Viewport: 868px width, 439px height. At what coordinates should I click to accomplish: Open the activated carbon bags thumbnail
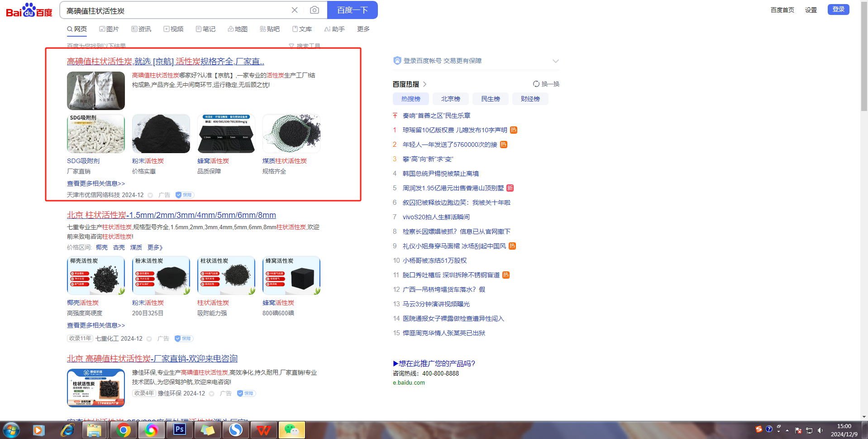[96, 91]
